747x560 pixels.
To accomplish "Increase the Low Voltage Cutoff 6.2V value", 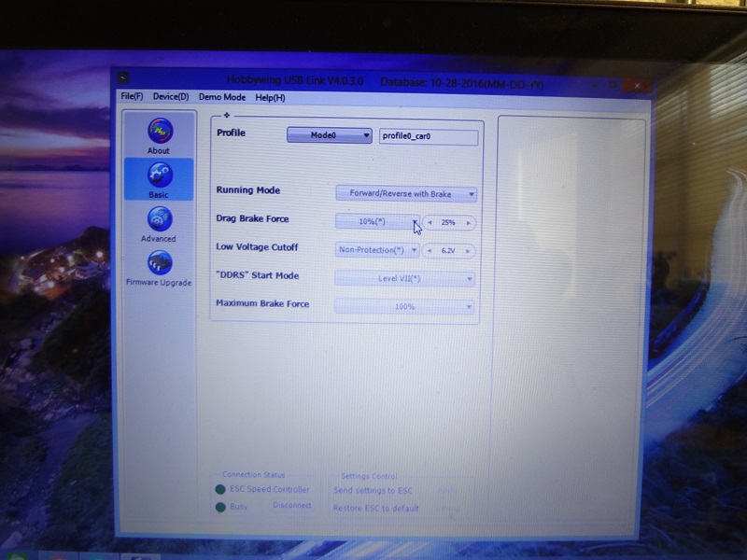I will [x=468, y=251].
